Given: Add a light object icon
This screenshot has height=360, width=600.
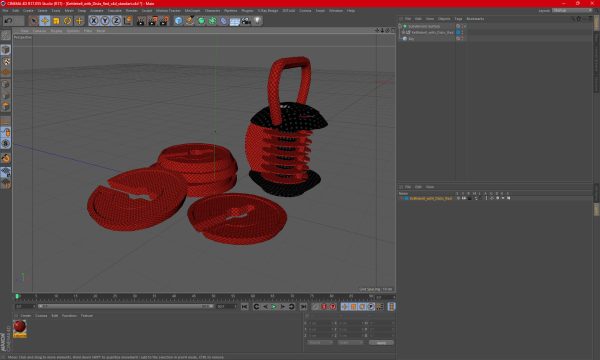Looking at the screenshot, I should click(258, 21).
